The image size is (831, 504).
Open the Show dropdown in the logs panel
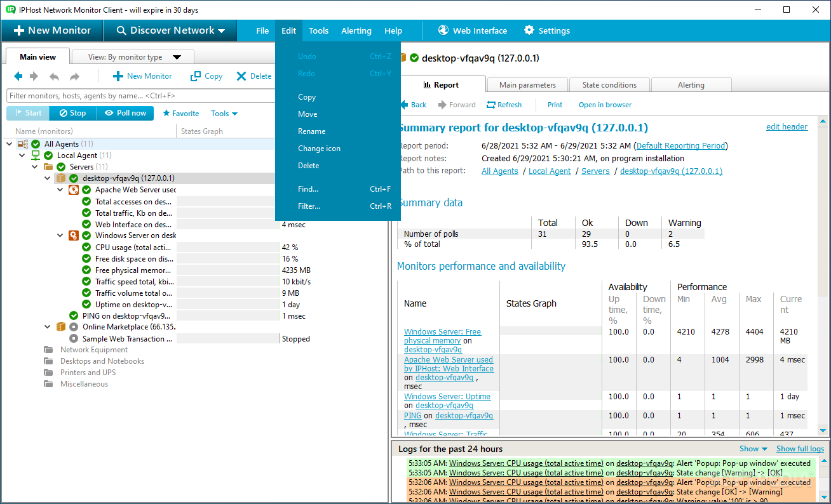(753, 449)
